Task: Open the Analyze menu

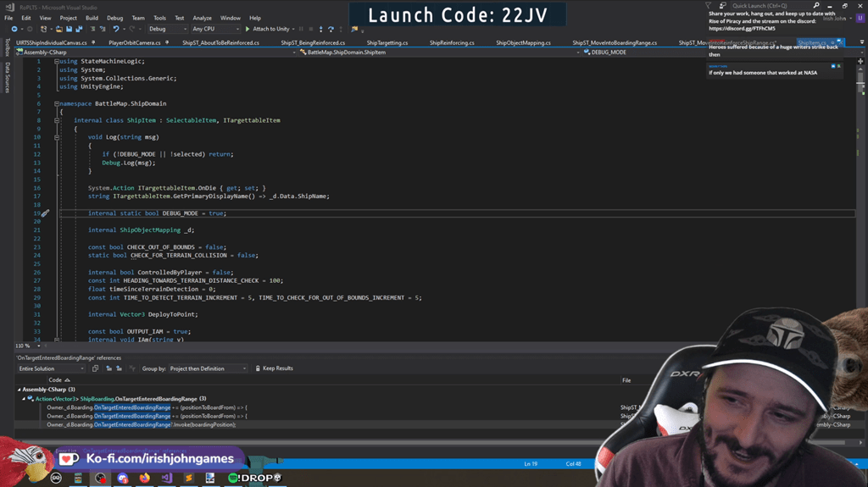Action: pyautogui.click(x=202, y=18)
